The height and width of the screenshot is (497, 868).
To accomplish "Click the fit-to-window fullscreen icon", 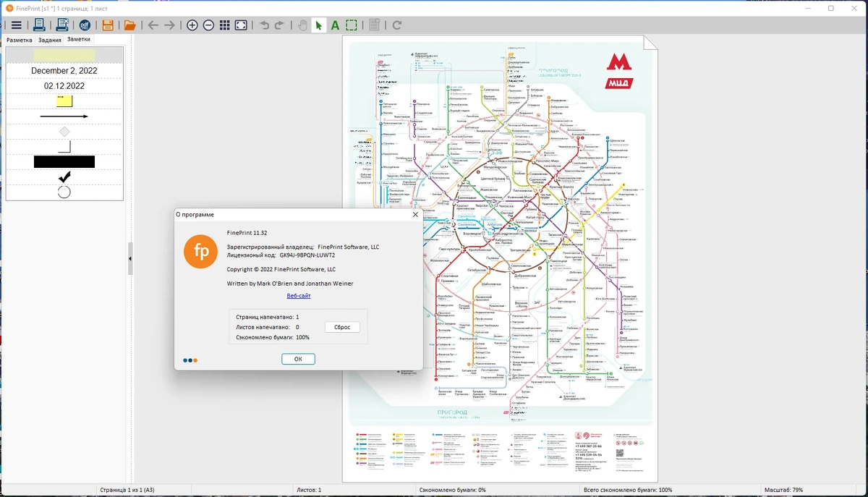I will (x=242, y=25).
